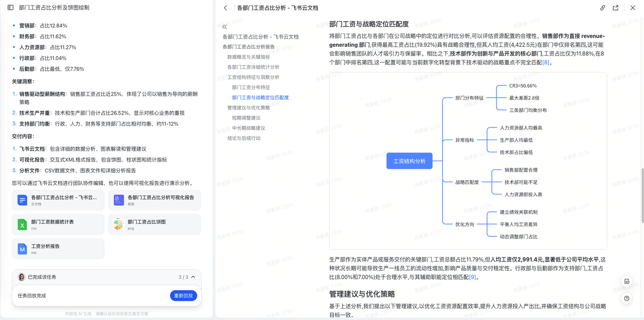Select 数据概览与关键指标 in the outline
This screenshot has height=320, width=644.
(248, 57)
